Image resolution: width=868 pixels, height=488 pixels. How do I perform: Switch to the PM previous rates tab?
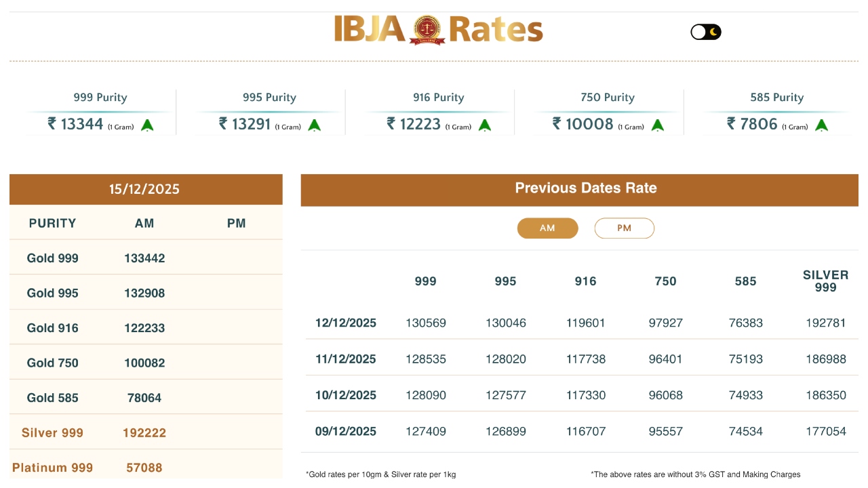(x=624, y=228)
